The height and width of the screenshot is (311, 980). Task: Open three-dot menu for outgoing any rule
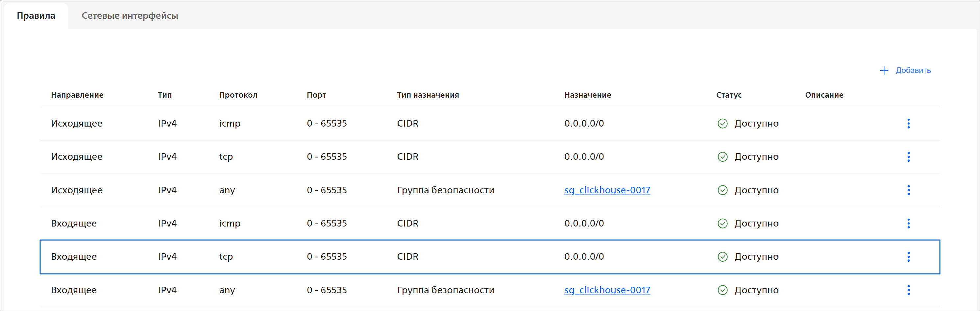(x=908, y=190)
